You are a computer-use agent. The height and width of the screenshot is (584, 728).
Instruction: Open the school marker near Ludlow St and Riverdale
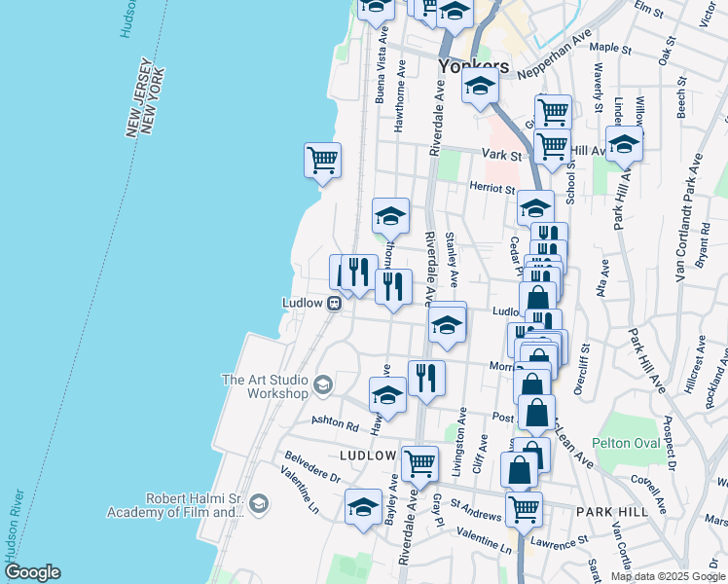[447, 325]
